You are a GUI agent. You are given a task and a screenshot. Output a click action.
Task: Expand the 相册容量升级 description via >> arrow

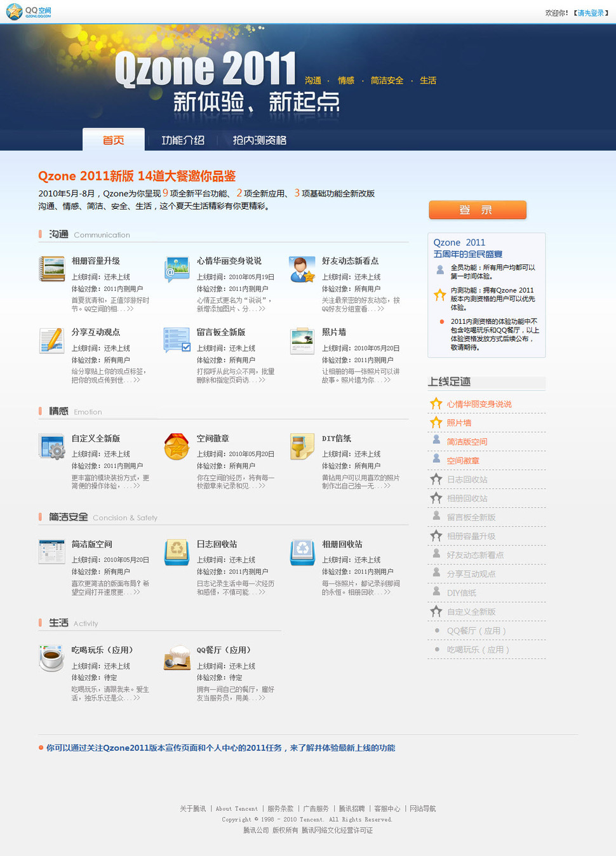point(130,309)
